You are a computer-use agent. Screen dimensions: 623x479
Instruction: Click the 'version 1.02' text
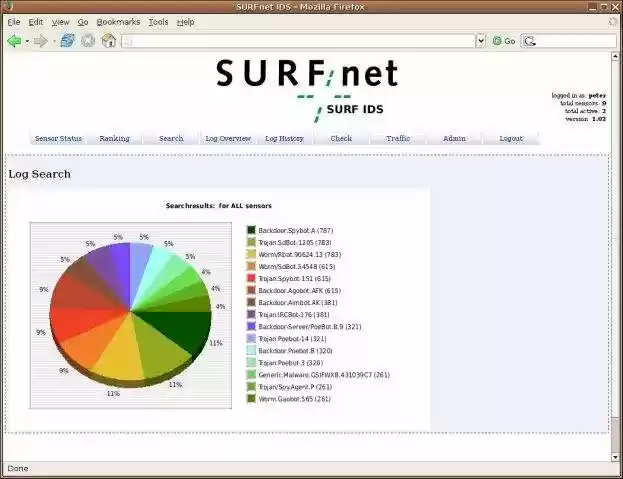586,119
